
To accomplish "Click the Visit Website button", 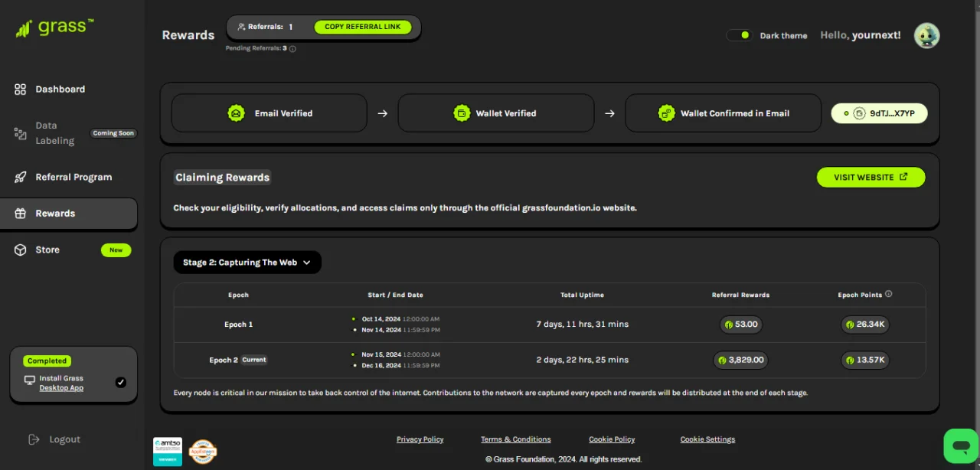I will coord(871,177).
